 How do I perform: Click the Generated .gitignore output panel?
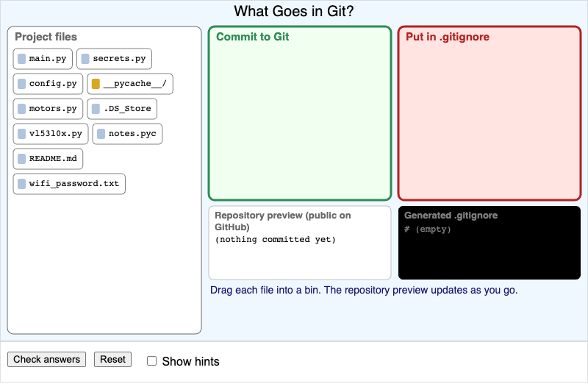(490, 243)
